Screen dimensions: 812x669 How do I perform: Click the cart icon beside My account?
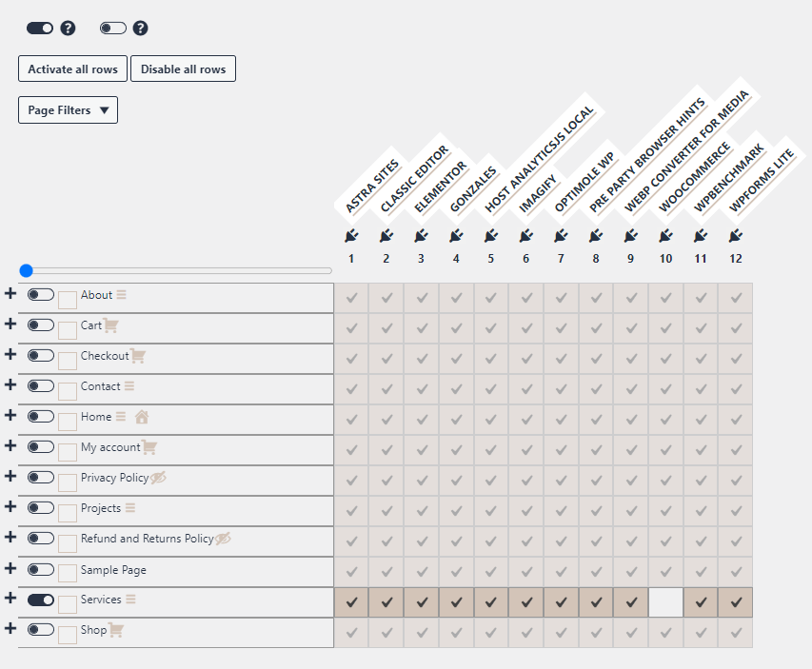(149, 447)
